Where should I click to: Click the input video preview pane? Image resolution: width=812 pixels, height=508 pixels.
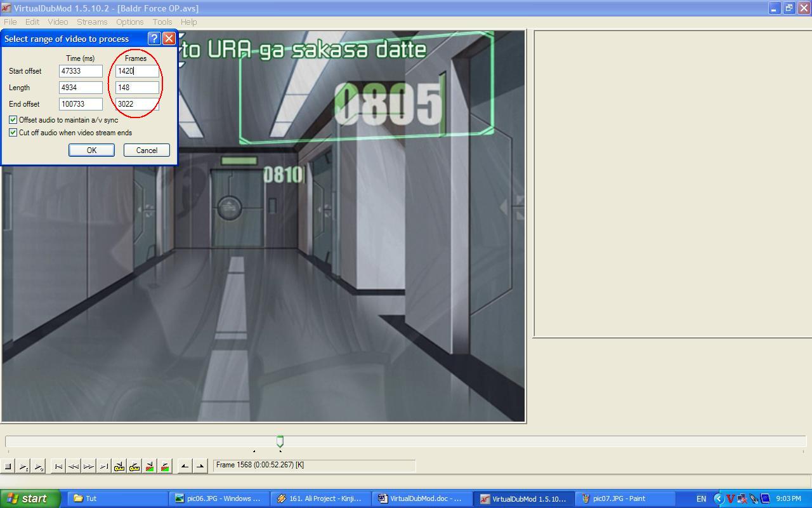[x=263, y=227]
